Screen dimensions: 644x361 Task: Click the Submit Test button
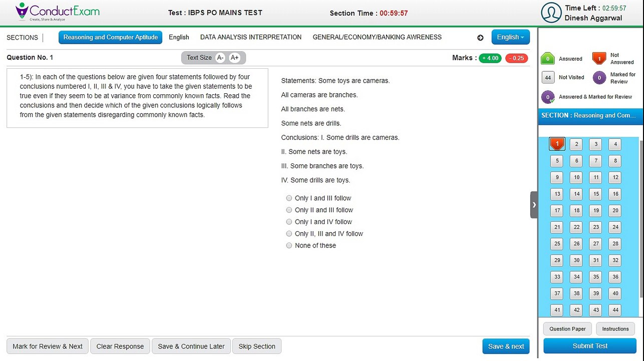click(x=590, y=346)
